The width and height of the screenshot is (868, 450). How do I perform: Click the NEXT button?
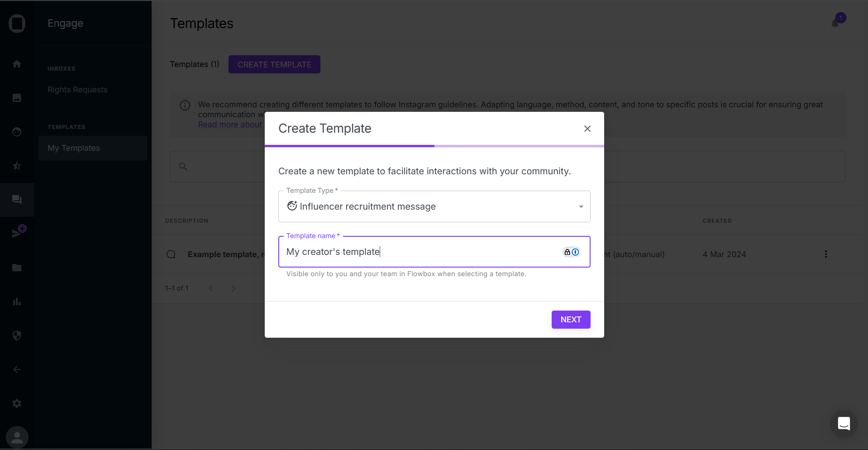coord(571,320)
